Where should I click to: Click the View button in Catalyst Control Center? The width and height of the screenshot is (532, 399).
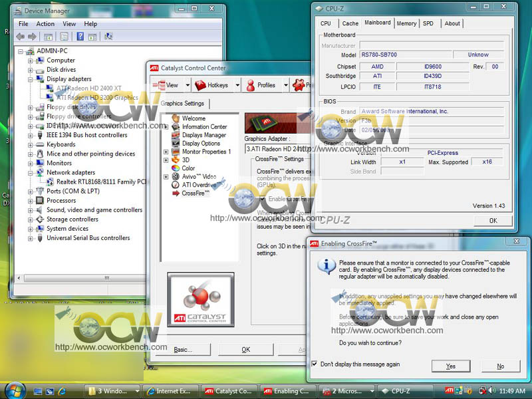click(x=167, y=85)
